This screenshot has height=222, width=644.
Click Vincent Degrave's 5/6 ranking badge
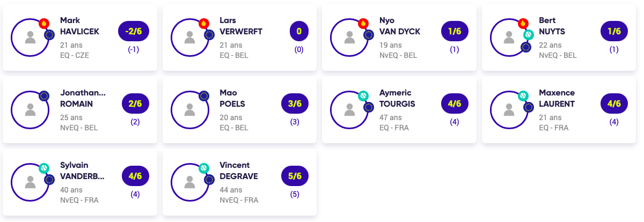295,176
